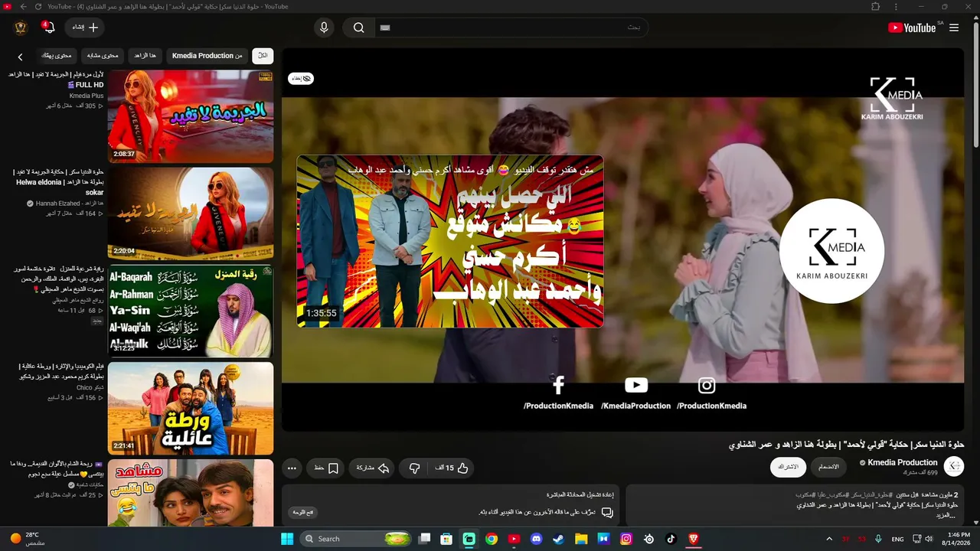Viewport: 980px width, 551px height.
Task: Open the thumbnail with duration 2:20:04
Action: 191,214
